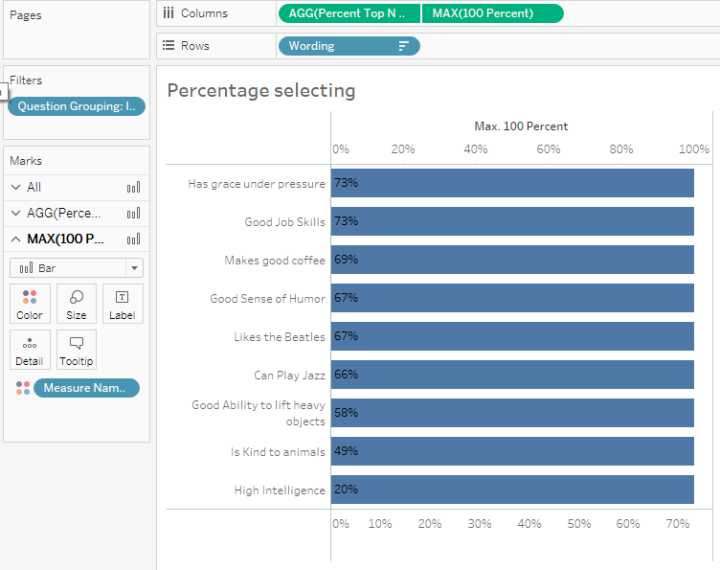Viewport: 720px width, 570px height.
Task: Select the Good Job Skills bar
Action: [512, 221]
